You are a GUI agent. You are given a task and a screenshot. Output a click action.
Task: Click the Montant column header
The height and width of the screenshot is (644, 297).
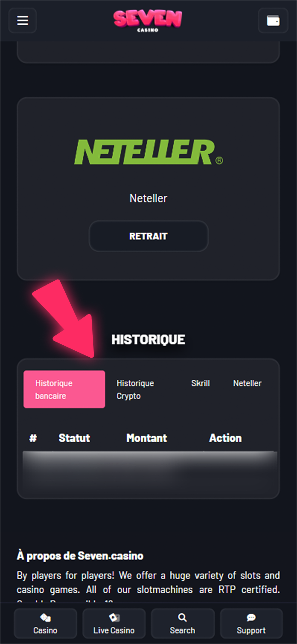point(146,438)
